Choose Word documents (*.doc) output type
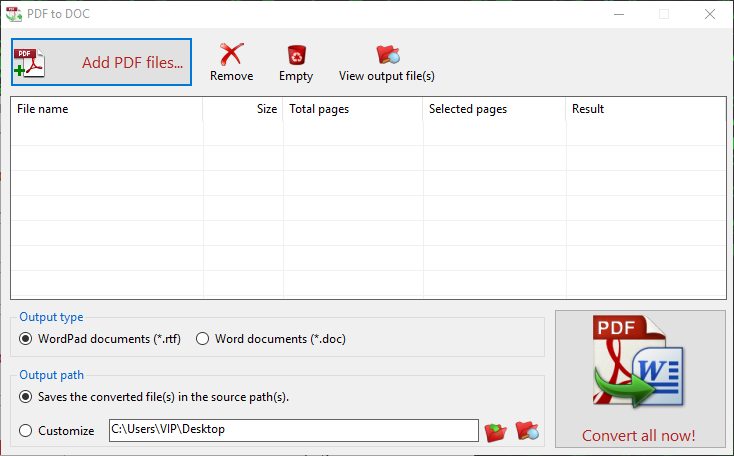 pyautogui.click(x=203, y=339)
